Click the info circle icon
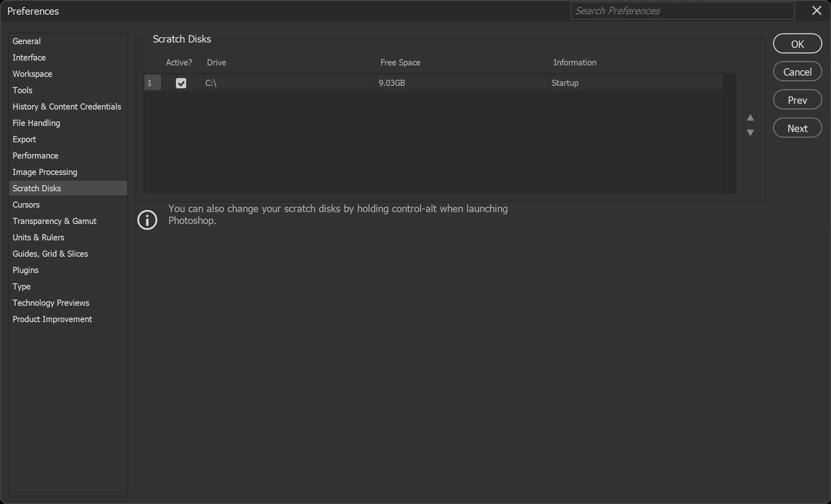This screenshot has height=504, width=831. point(147,220)
